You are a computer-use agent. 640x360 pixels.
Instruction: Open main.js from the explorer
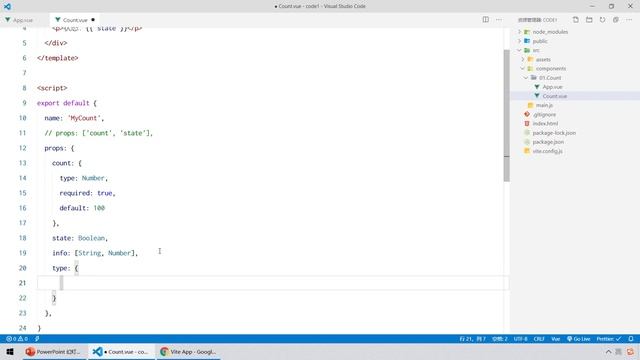[544, 105]
